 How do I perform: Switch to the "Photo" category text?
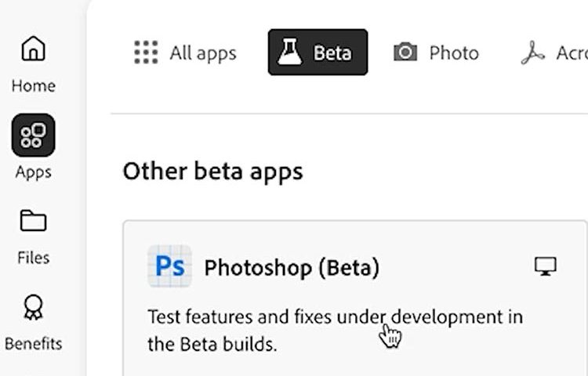click(x=454, y=53)
